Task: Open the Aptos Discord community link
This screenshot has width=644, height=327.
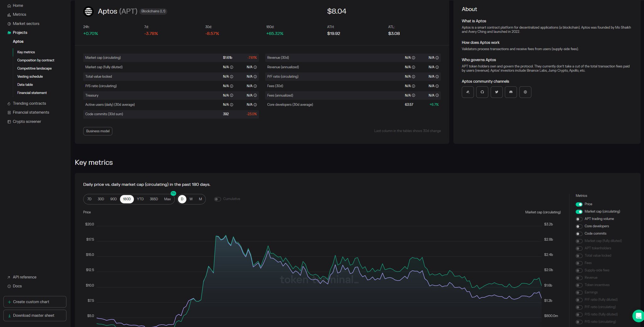Action: pyautogui.click(x=511, y=92)
